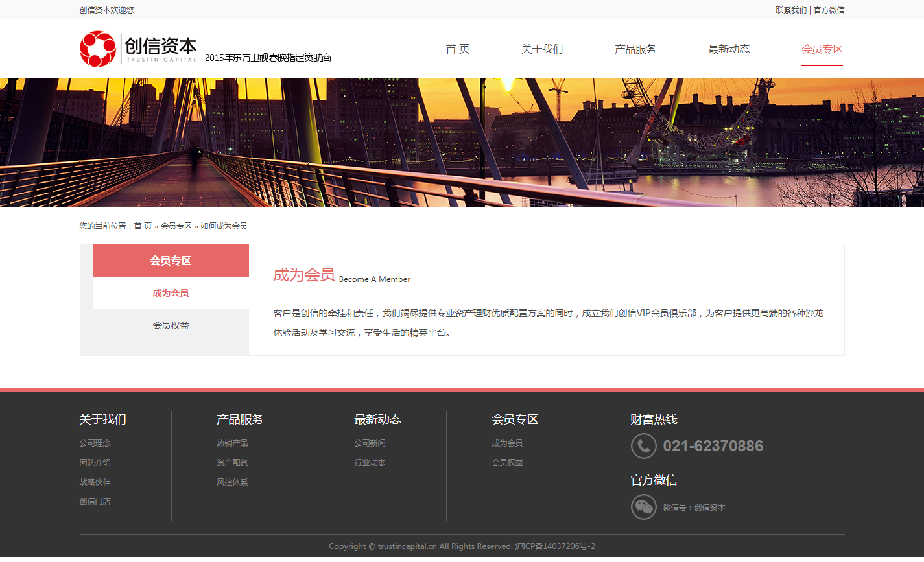Switch to 会员权益 sidebar item
This screenshot has height=562, width=924.
coord(171,325)
